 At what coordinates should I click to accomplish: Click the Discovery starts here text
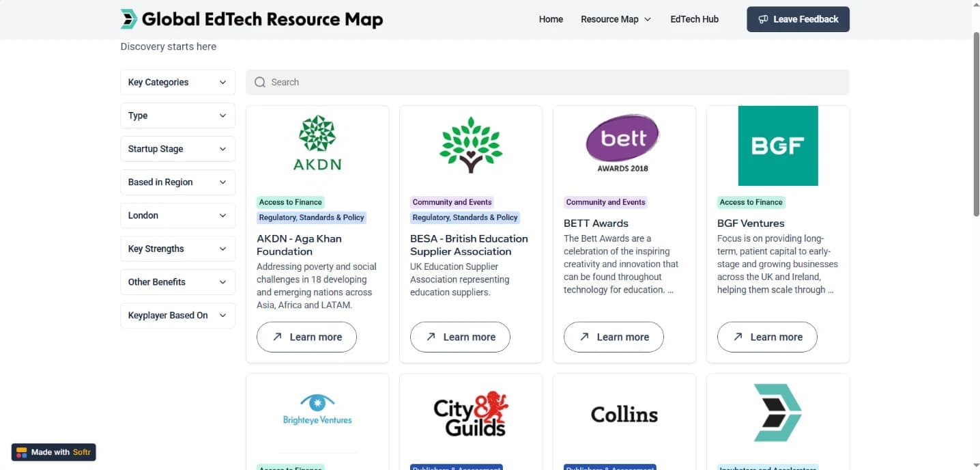point(169,46)
